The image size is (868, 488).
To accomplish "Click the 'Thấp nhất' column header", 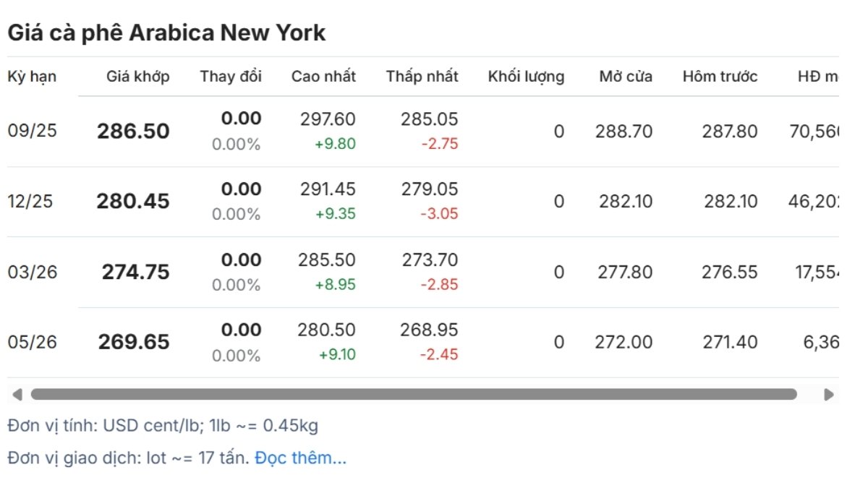I will (x=422, y=77).
